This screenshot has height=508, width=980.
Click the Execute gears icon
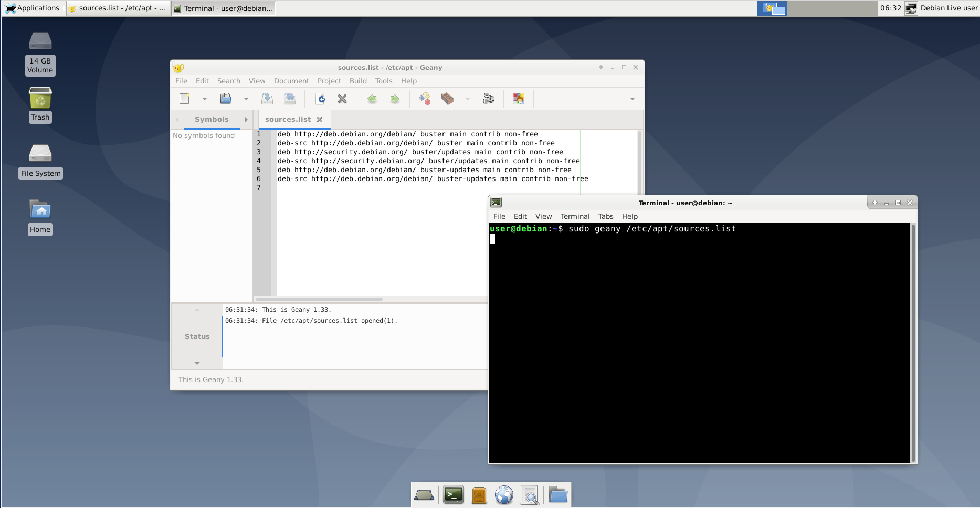(x=489, y=99)
